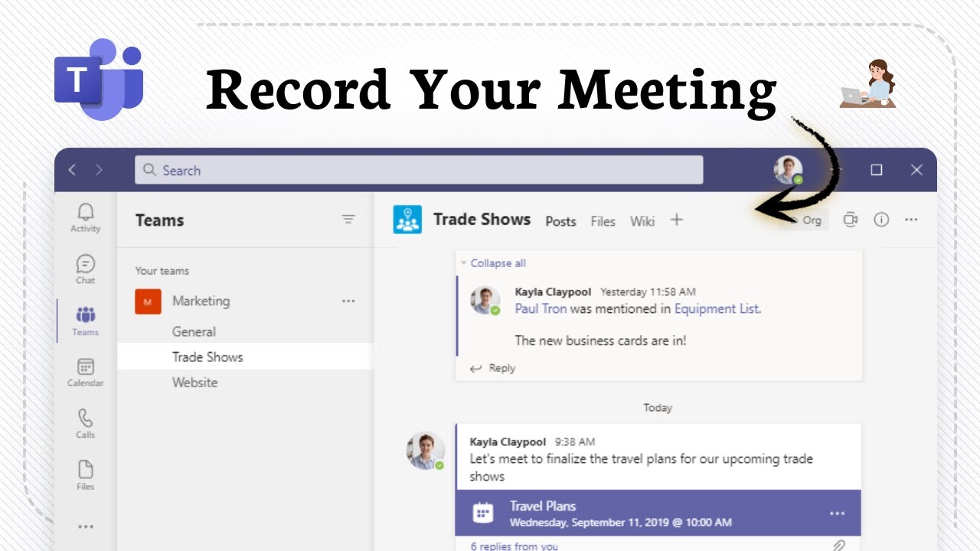The image size is (980, 551).
Task: Open the Equipment List link
Action: coord(717,309)
